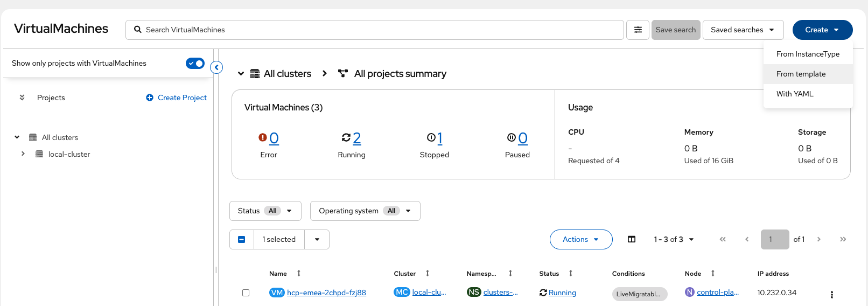The height and width of the screenshot is (306, 868).
Task: Sort table by Status column
Action: pyautogui.click(x=571, y=274)
